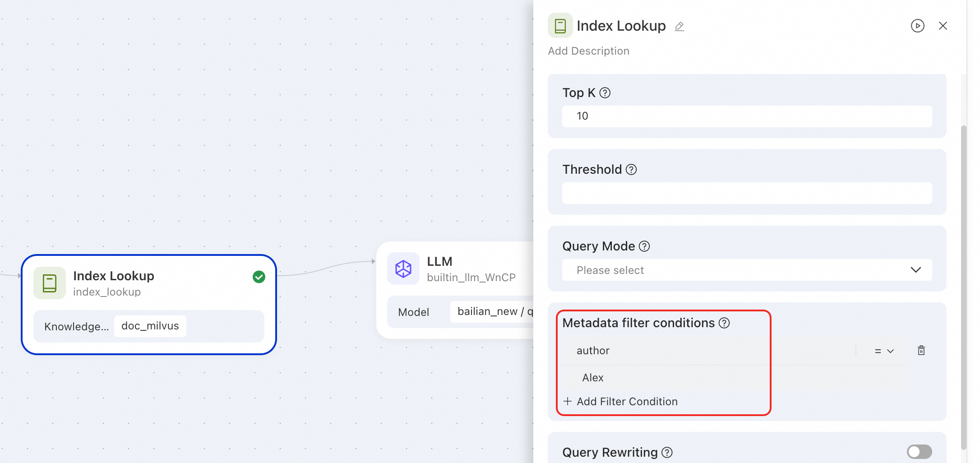Click Add Description text
Viewport: 980px width, 463px height.
pos(589,51)
